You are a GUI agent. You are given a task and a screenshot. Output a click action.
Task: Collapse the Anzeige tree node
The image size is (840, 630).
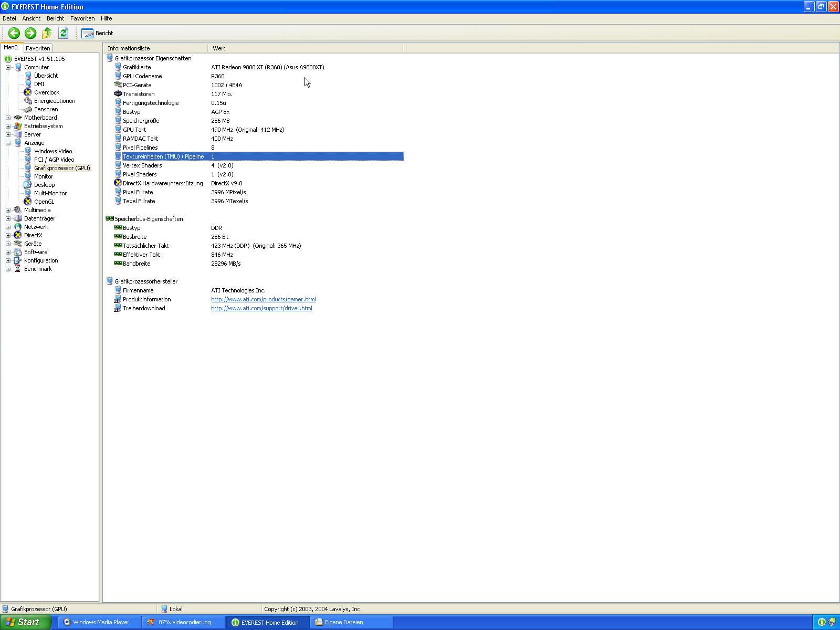click(x=8, y=143)
